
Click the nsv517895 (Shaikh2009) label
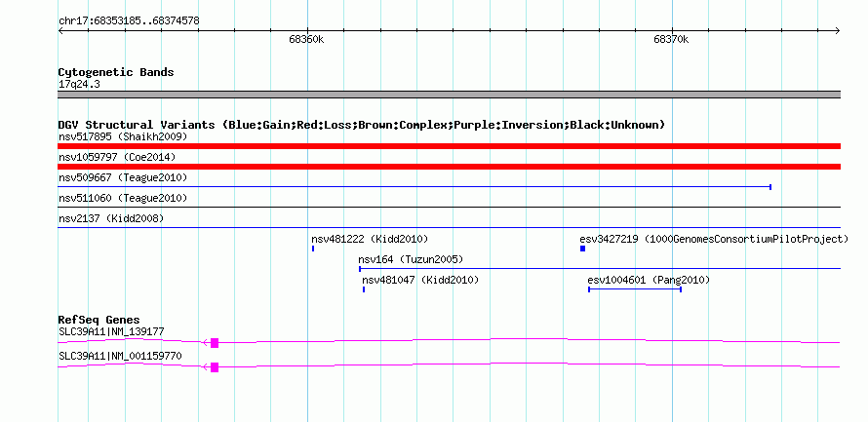pos(123,136)
